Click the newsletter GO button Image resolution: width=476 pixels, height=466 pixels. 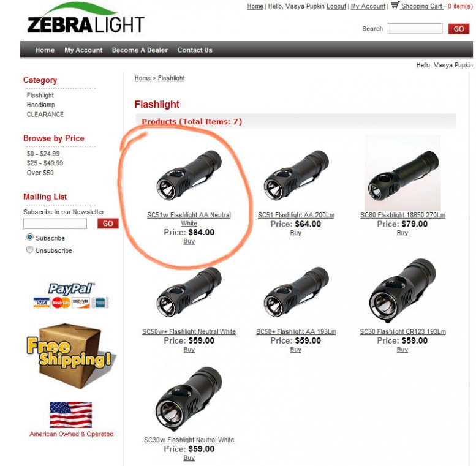(x=108, y=224)
